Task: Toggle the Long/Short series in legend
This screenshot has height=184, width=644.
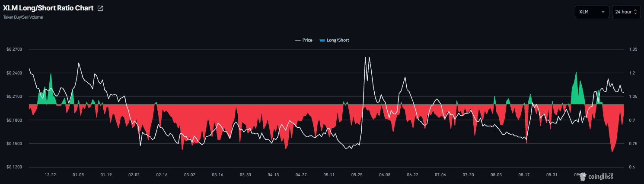Action: [x=334, y=40]
